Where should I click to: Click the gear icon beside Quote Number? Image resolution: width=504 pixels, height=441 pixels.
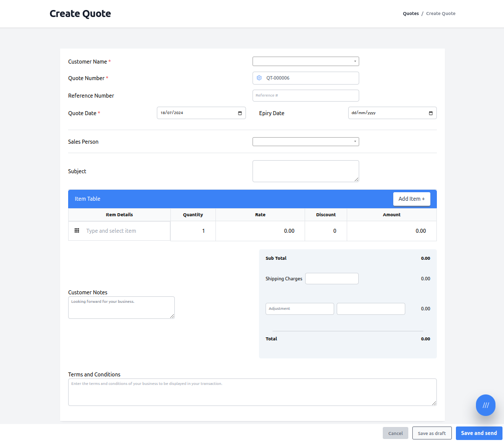coord(259,78)
